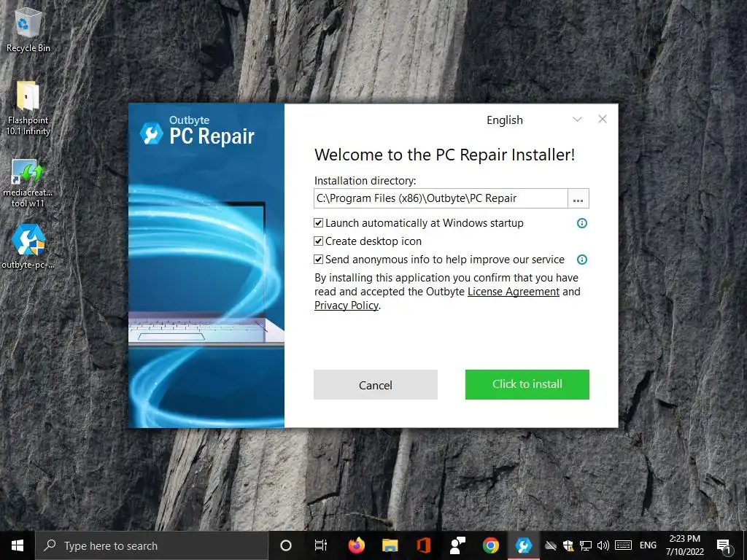Select the mediacreationtool w11 desktop shortcut

[28, 183]
